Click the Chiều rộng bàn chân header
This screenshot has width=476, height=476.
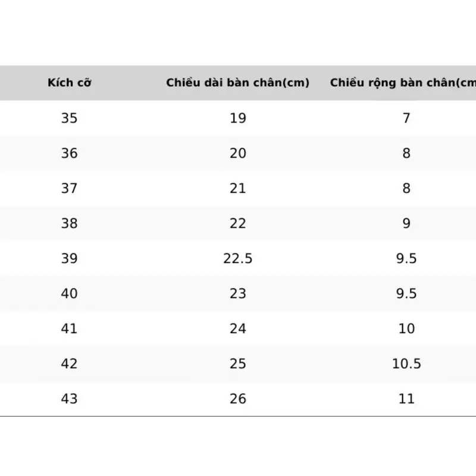click(403, 83)
